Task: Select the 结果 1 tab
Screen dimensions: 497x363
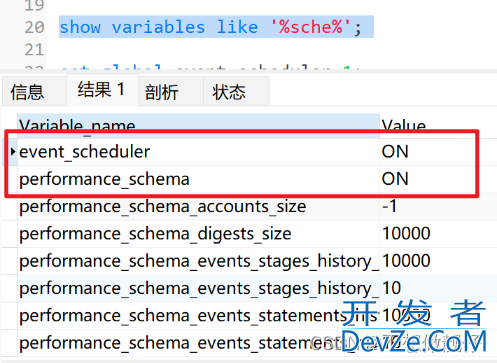Action: tap(103, 90)
